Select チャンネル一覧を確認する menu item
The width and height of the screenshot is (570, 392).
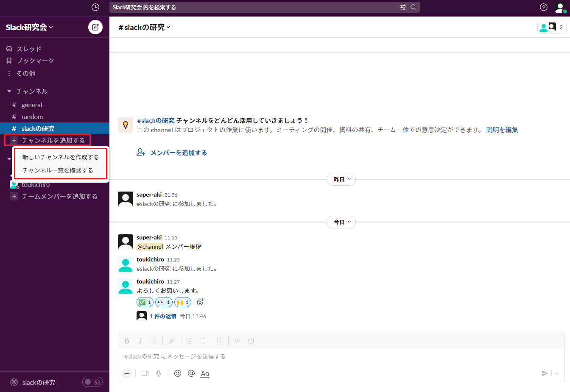click(x=58, y=170)
